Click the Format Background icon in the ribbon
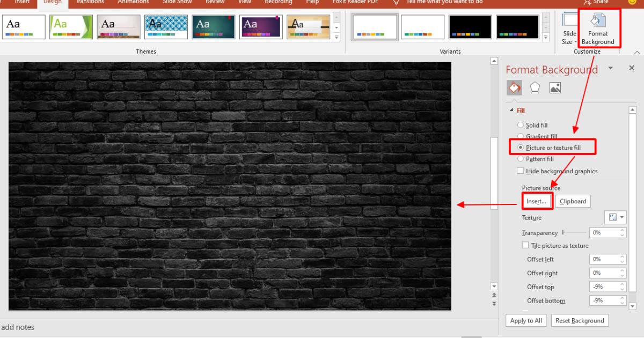The image size is (644, 338). click(597, 27)
